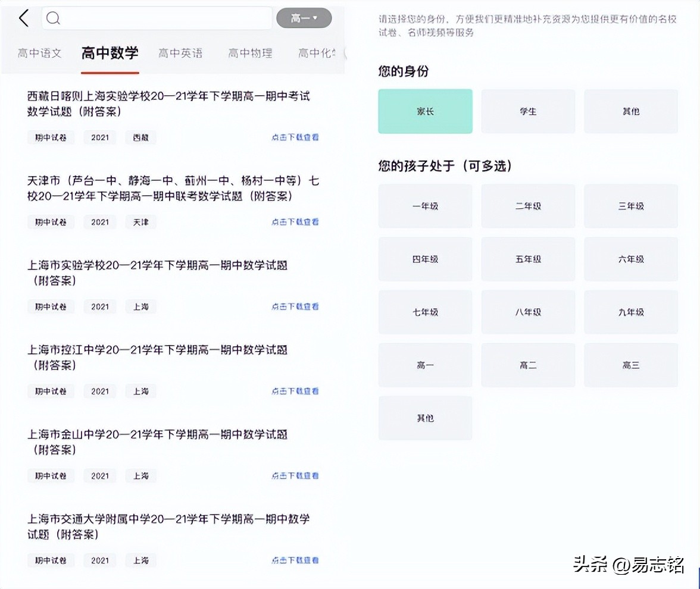The image size is (700, 589).
Task: Toggle the 五年级 grade option
Action: tap(528, 259)
